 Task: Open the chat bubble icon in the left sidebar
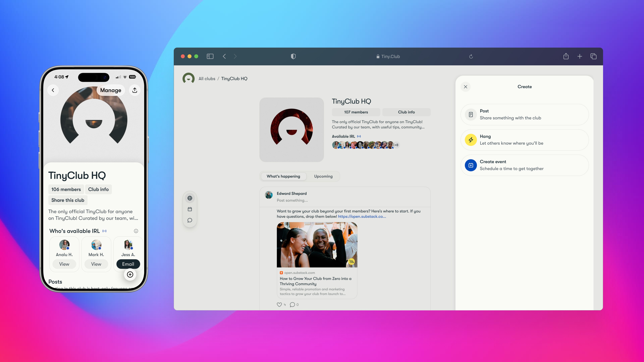(x=190, y=220)
